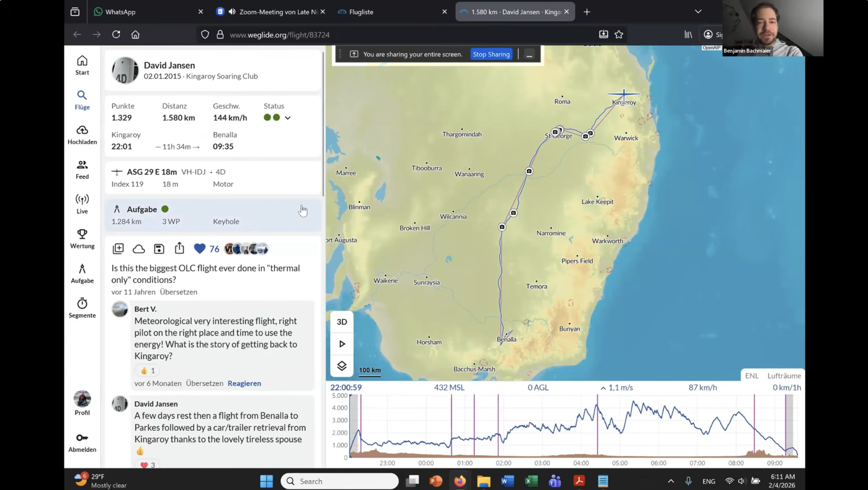Open the map layers icon
This screenshot has width=868, height=490.
(342, 366)
